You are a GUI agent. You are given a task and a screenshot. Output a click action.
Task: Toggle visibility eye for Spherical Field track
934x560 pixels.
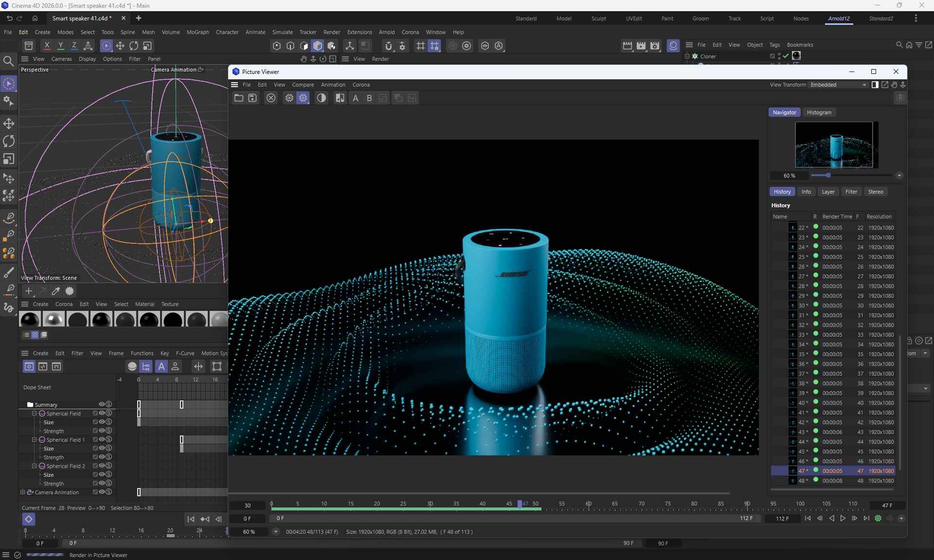coord(102,413)
